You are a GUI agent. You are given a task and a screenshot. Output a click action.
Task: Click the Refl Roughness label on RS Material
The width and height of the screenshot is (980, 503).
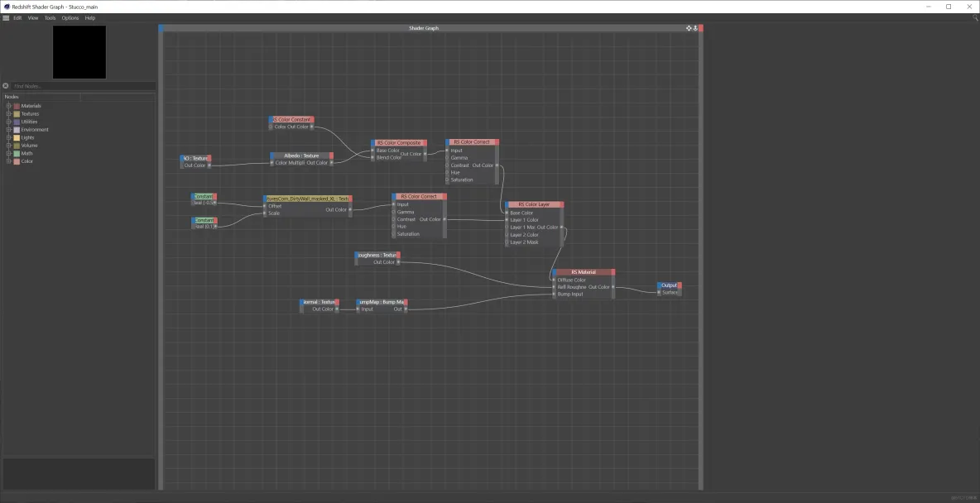(x=572, y=287)
